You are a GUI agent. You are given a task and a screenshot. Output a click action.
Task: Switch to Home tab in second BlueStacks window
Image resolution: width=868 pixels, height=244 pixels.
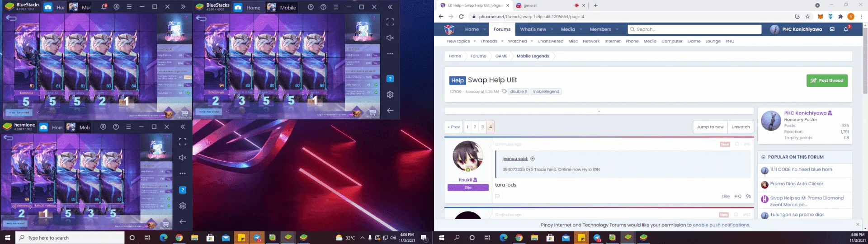pyautogui.click(x=247, y=7)
